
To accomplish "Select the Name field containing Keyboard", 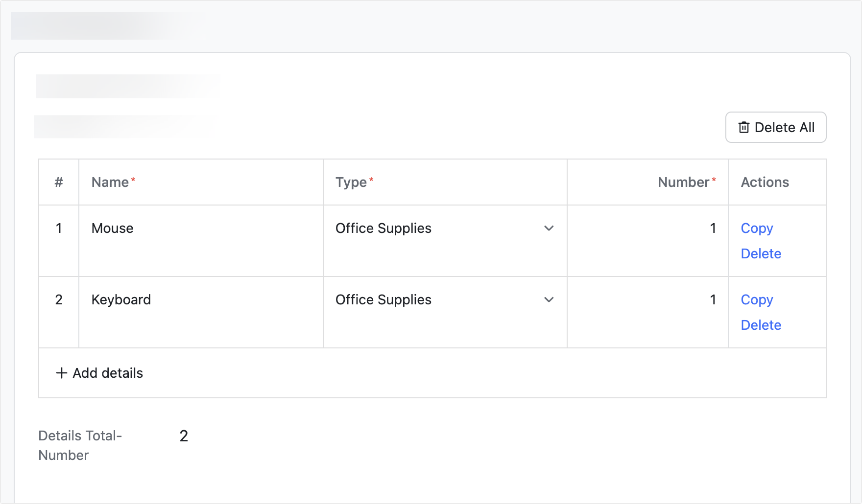I will 147,299.
